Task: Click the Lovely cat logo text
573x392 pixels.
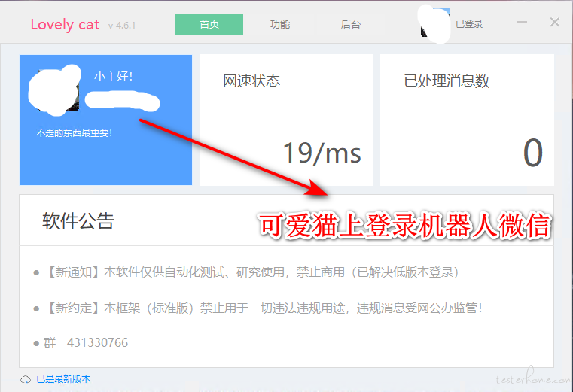Action: coord(65,25)
